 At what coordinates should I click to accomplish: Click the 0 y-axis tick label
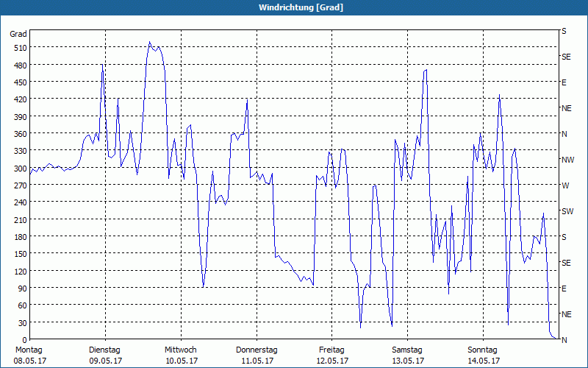tap(25, 340)
